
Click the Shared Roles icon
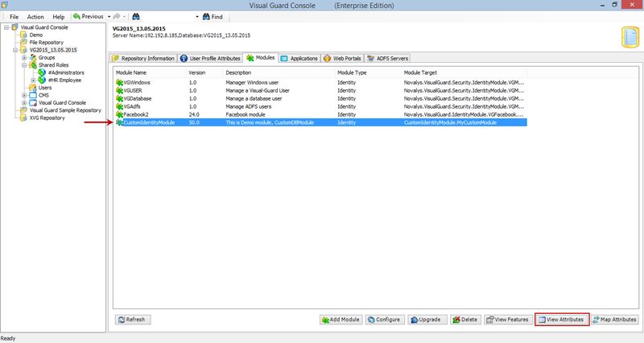(x=33, y=65)
